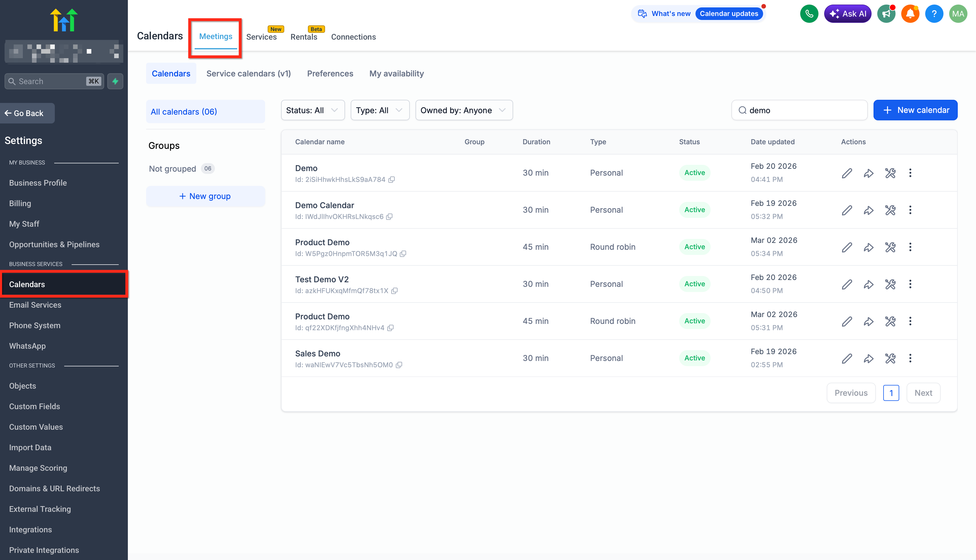The width and height of the screenshot is (976, 560).
Task: Click the megaphone announcements icon
Action: (x=886, y=14)
